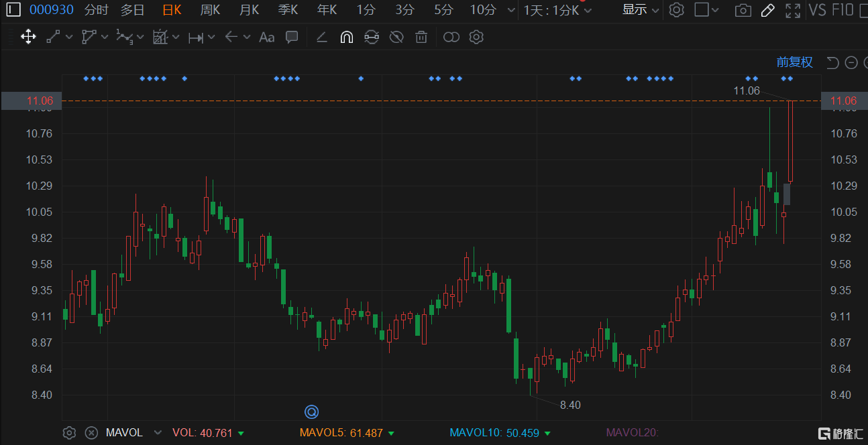
Task: Open MAVOL indicator selector dropdown
Action: click(158, 433)
